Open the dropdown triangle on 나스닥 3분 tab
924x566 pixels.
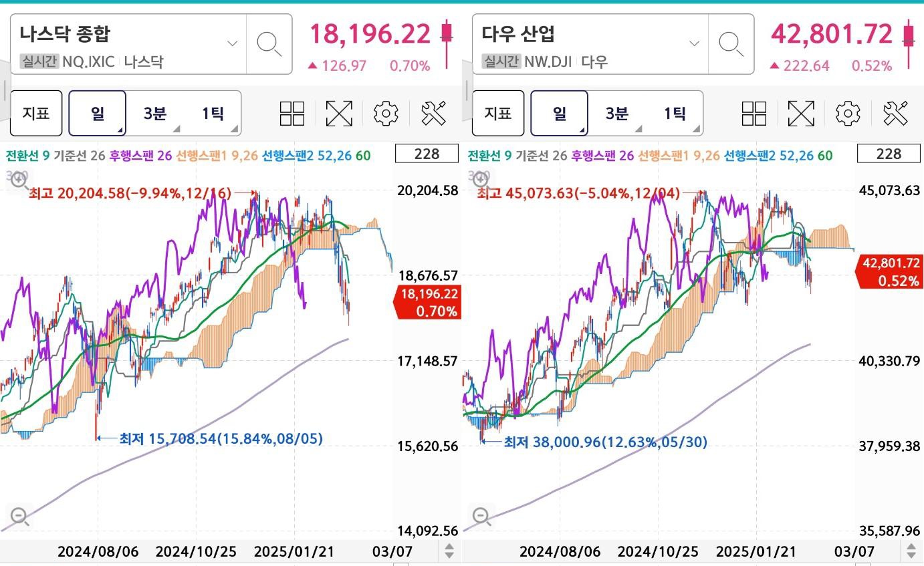point(178,129)
